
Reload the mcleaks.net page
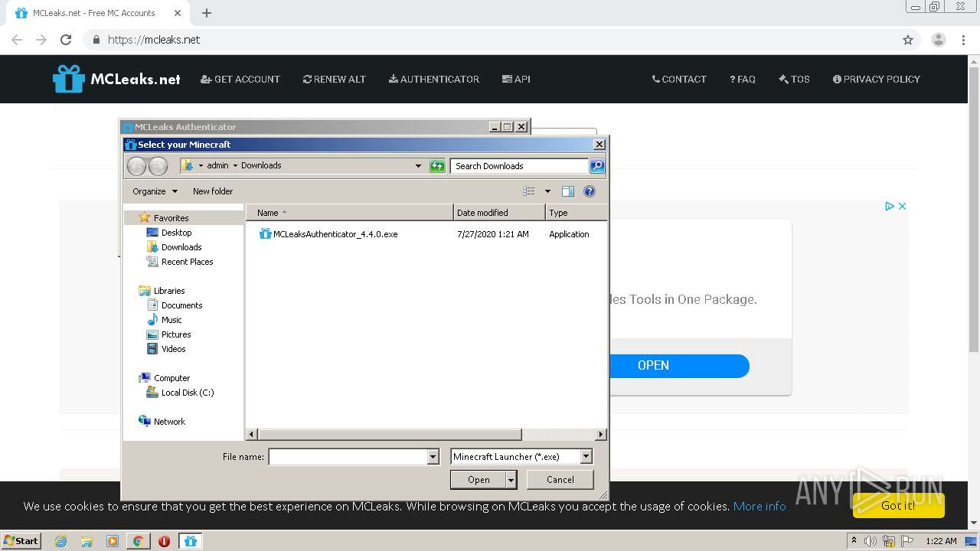pos(66,40)
